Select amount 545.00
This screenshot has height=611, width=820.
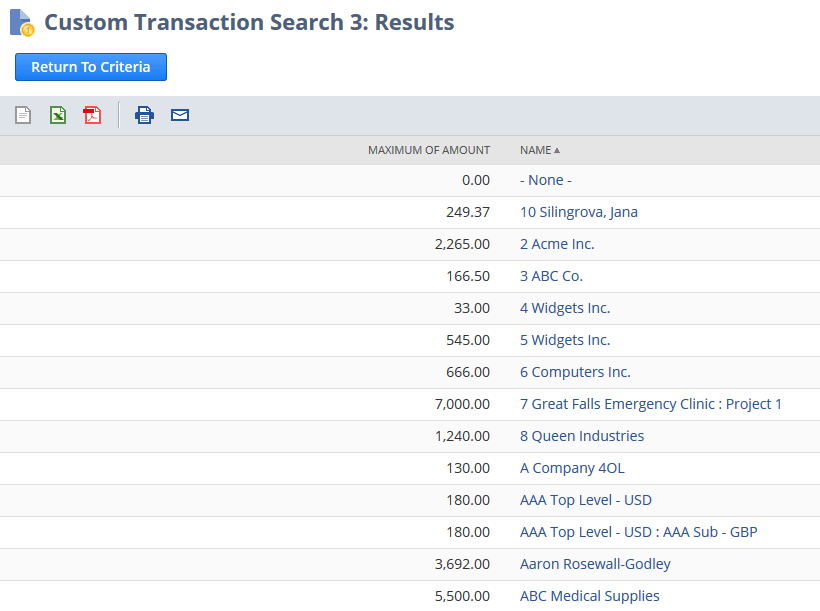[x=468, y=340]
